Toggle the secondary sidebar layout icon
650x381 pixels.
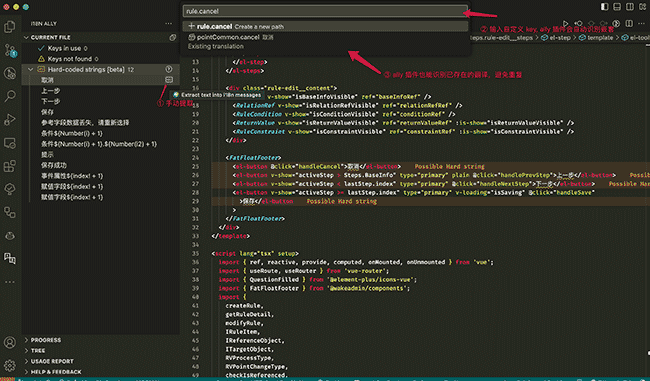(630, 7)
